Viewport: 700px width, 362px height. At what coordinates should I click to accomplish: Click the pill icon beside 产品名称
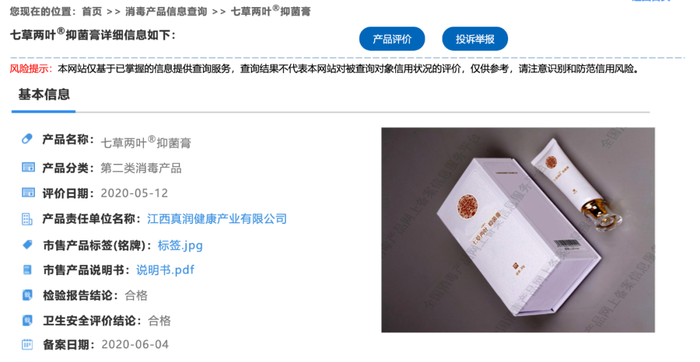(x=27, y=139)
